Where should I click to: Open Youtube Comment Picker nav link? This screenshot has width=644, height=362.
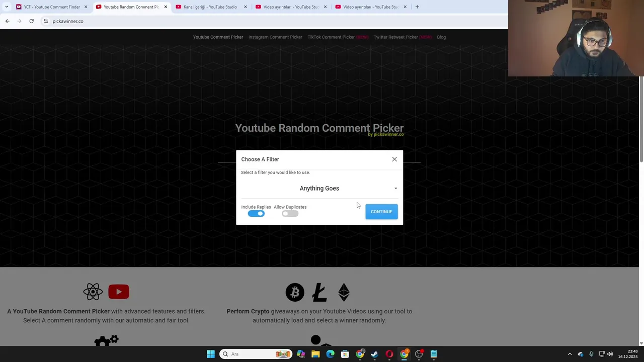pyautogui.click(x=218, y=37)
